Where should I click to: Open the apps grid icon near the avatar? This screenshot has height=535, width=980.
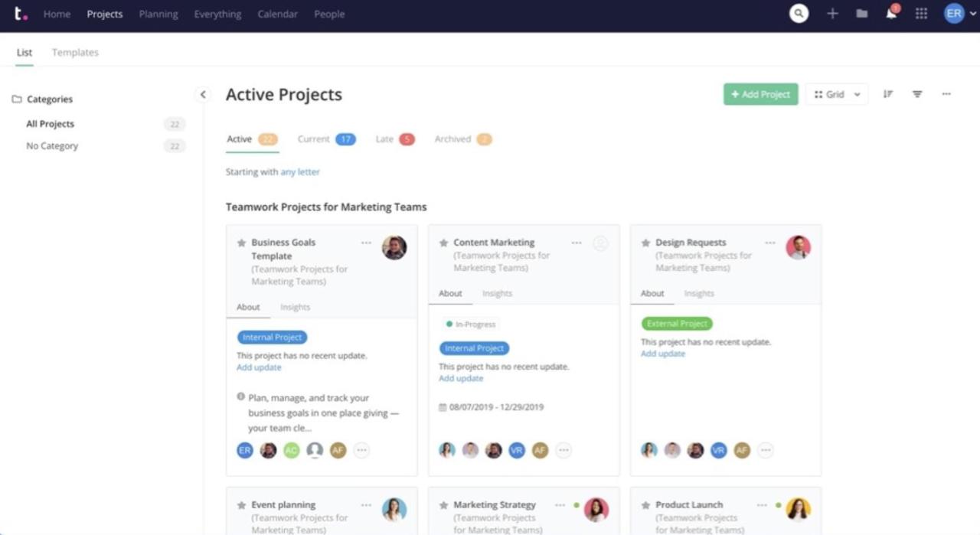pos(921,13)
